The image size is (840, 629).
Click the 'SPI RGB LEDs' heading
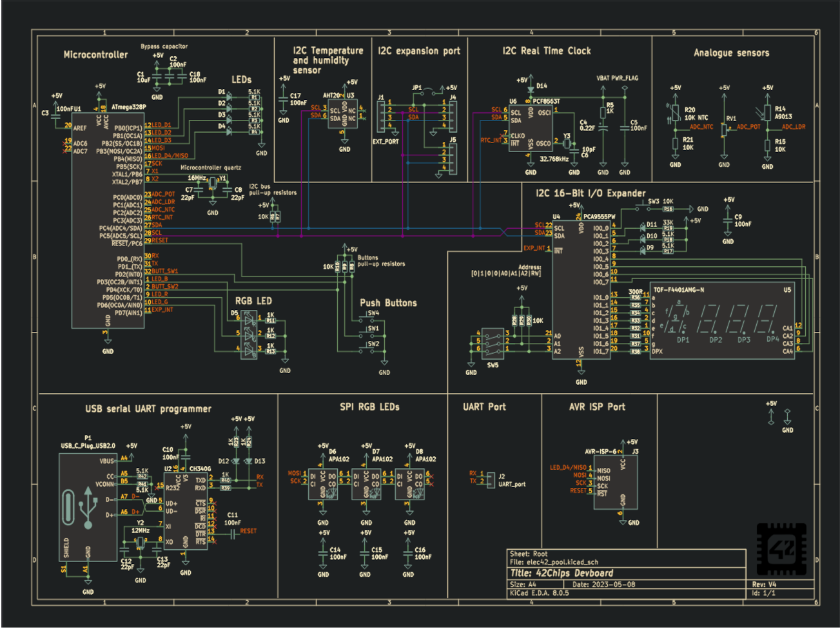(x=370, y=407)
